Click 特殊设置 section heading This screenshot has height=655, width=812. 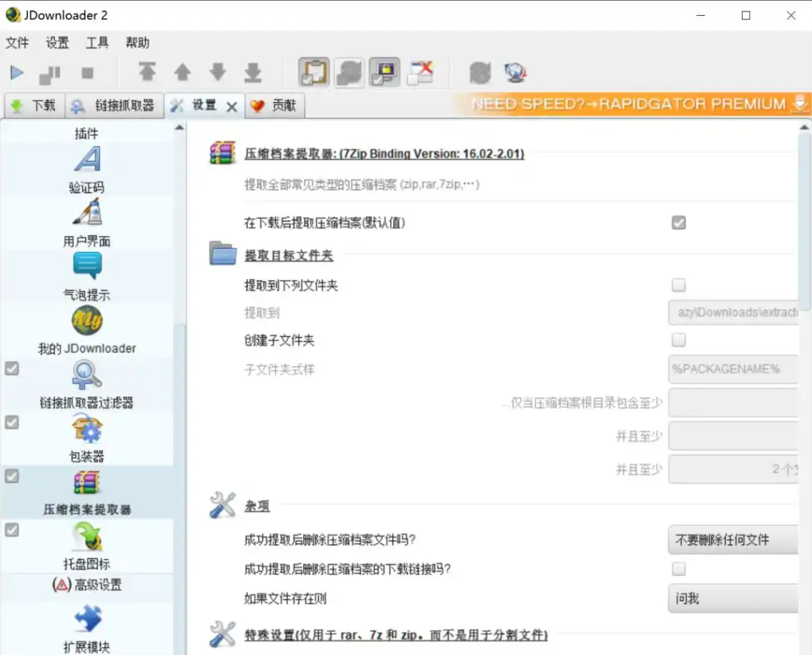pyautogui.click(x=396, y=635)
